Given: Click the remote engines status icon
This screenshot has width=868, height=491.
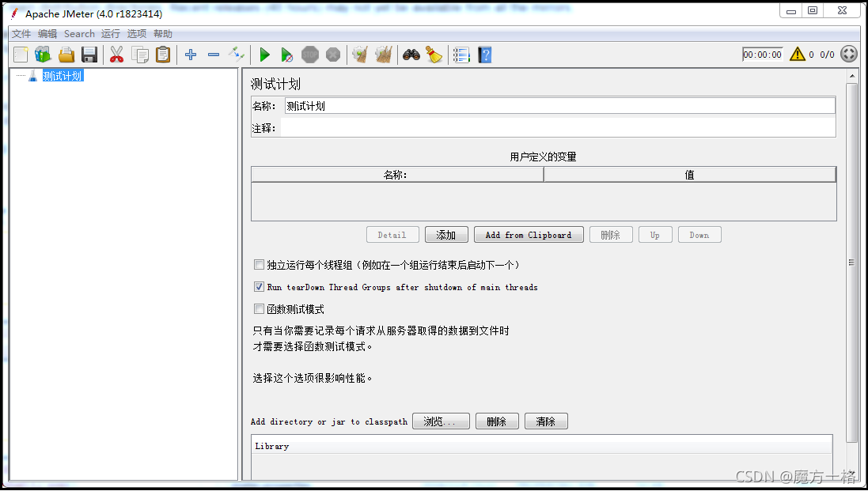Looking at the screenshot, I should point(849,55).
